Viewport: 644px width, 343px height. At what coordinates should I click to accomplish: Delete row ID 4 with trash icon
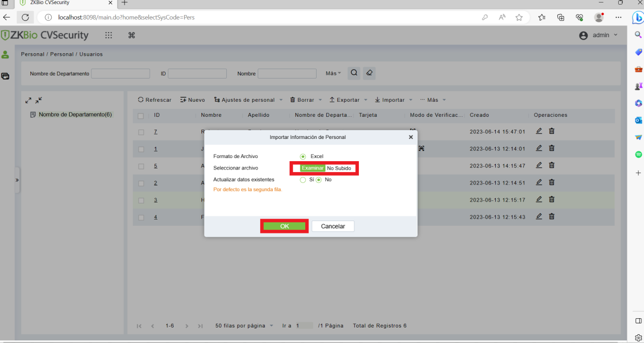click(x=552, y=216)
